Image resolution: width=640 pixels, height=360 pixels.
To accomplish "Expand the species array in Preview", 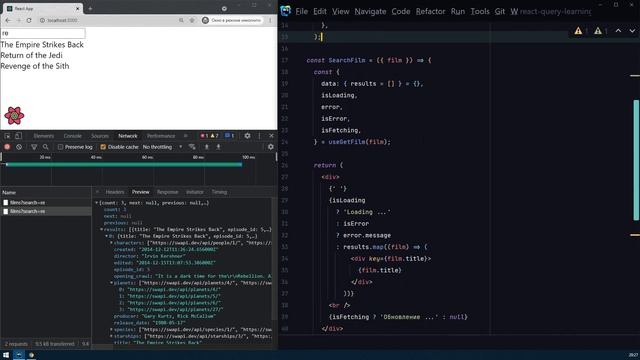I will coord(111,329).
